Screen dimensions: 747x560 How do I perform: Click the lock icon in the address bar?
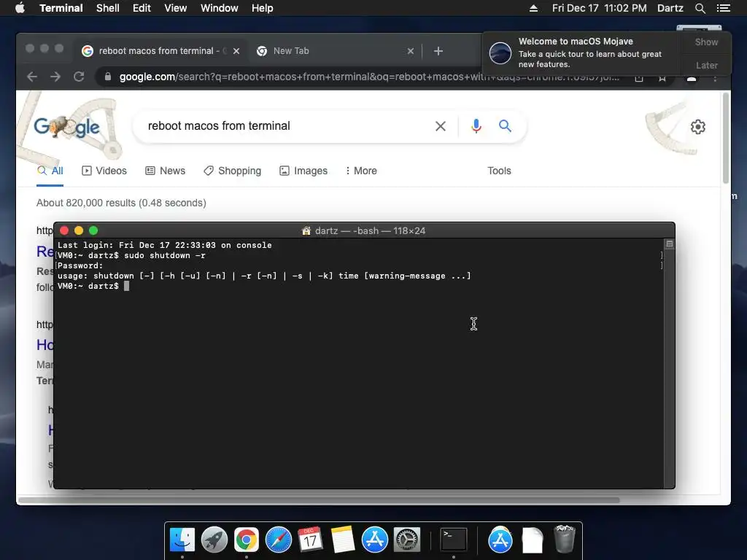[x=108, y=77]
